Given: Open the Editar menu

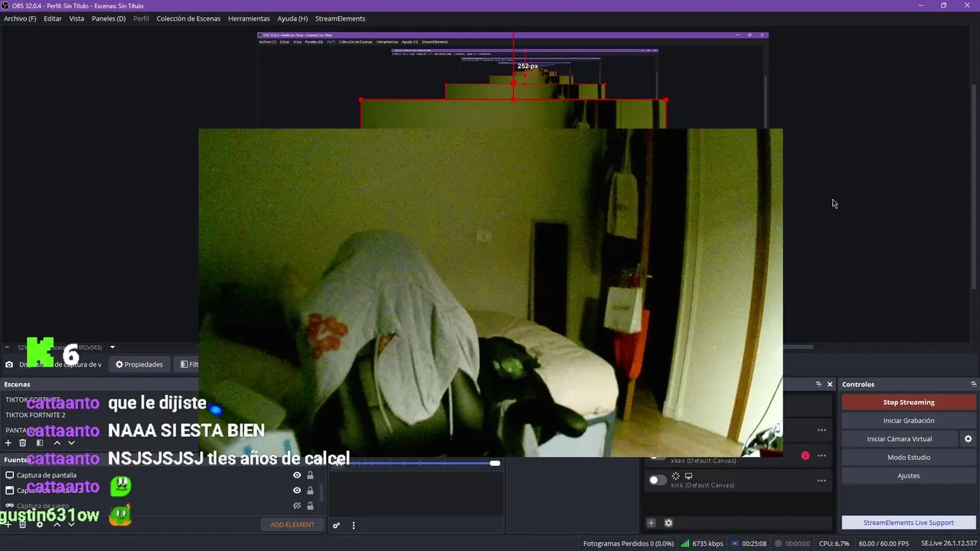Looking at the screenshot, I should 53,18.
